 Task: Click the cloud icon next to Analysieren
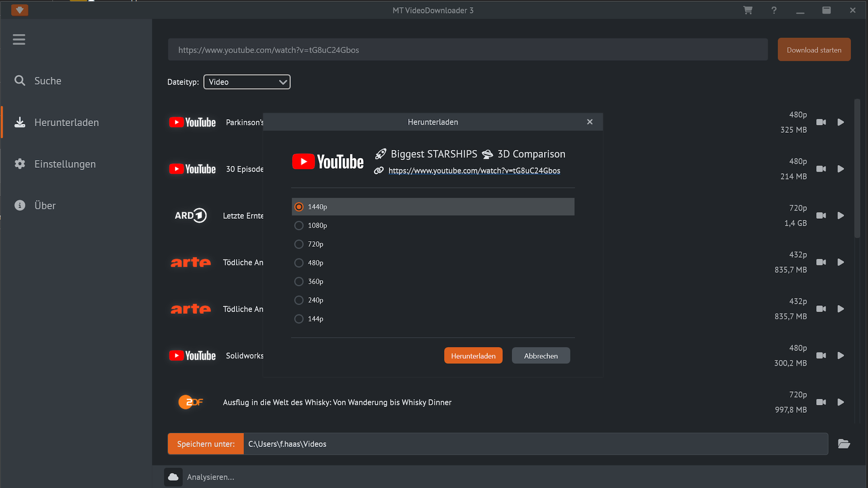[x=173, y=477]
